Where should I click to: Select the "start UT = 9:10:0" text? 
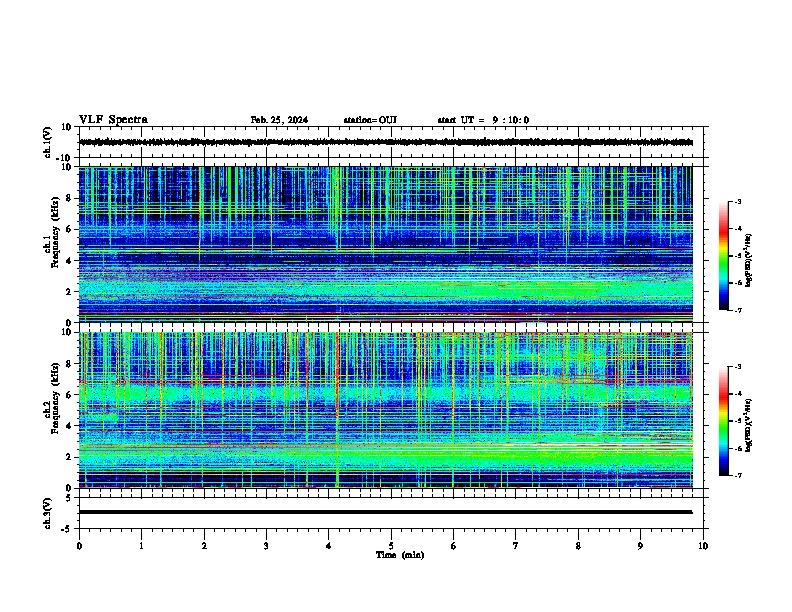[483, 120]
